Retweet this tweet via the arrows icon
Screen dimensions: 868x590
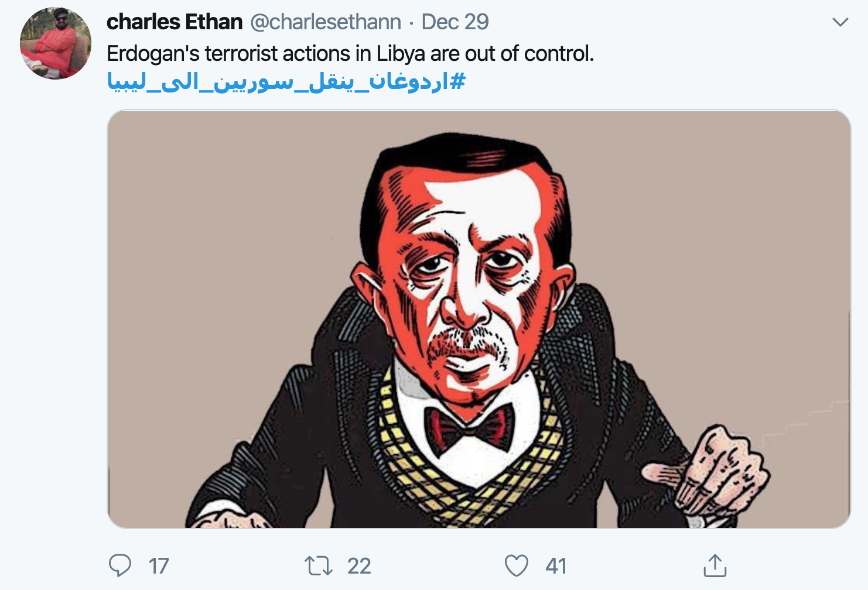tap(319, 565)
